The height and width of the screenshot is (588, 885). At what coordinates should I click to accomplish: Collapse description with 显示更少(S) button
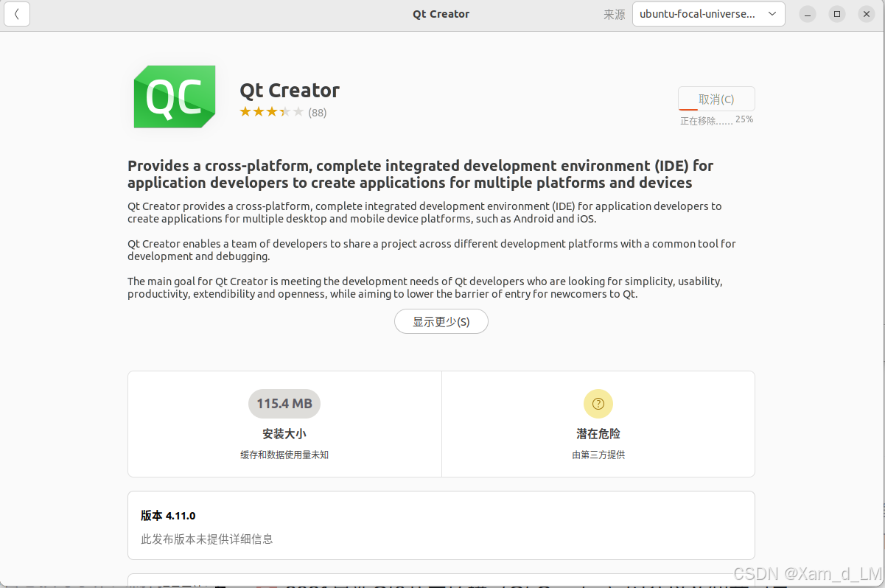pos(441,321)
